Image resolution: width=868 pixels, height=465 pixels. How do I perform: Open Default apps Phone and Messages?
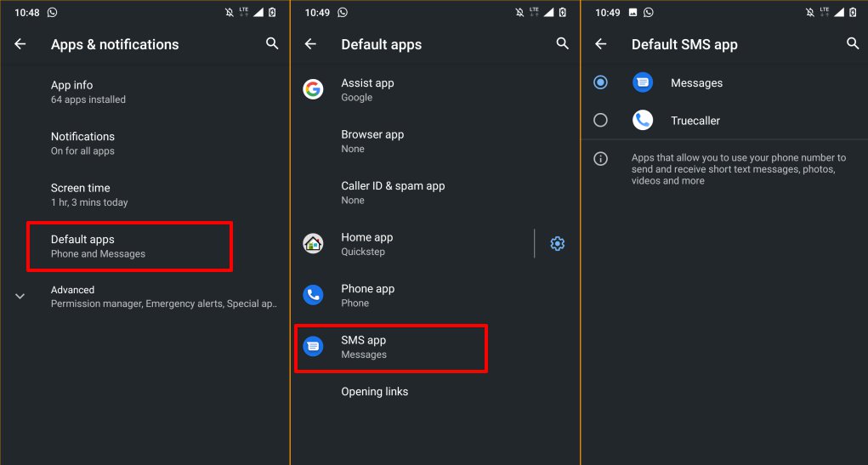tap(129, 247)
